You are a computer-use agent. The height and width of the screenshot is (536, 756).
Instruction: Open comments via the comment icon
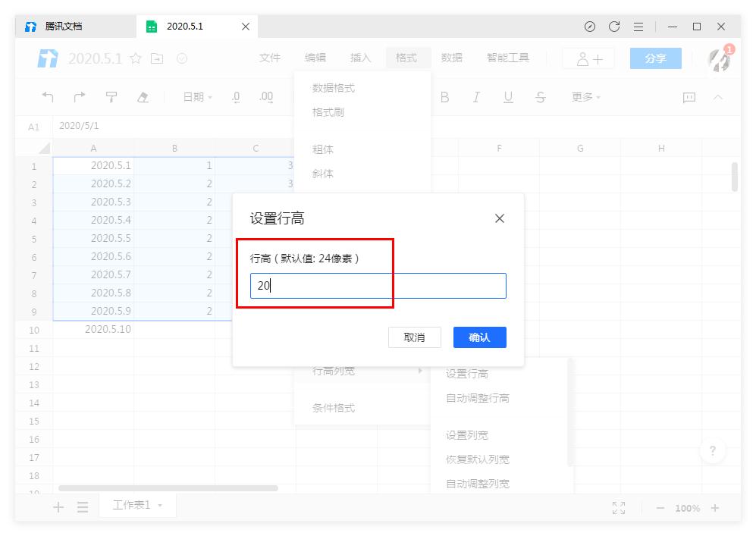click(689, 97)
